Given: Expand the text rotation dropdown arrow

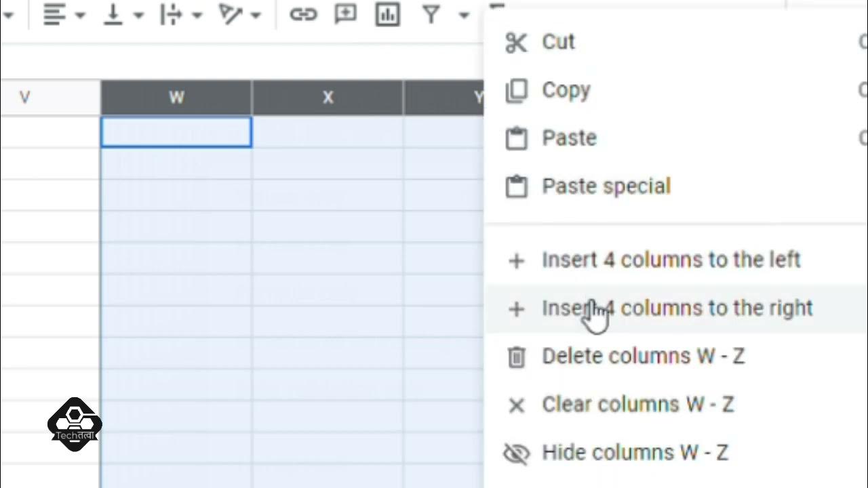Looking at the screenshot, I should (256, 15).
